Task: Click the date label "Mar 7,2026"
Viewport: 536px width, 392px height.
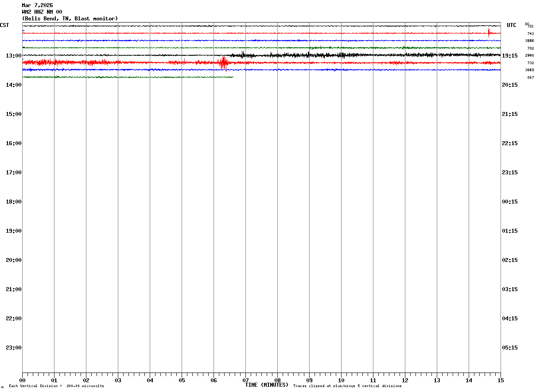Action: (37, 5)
